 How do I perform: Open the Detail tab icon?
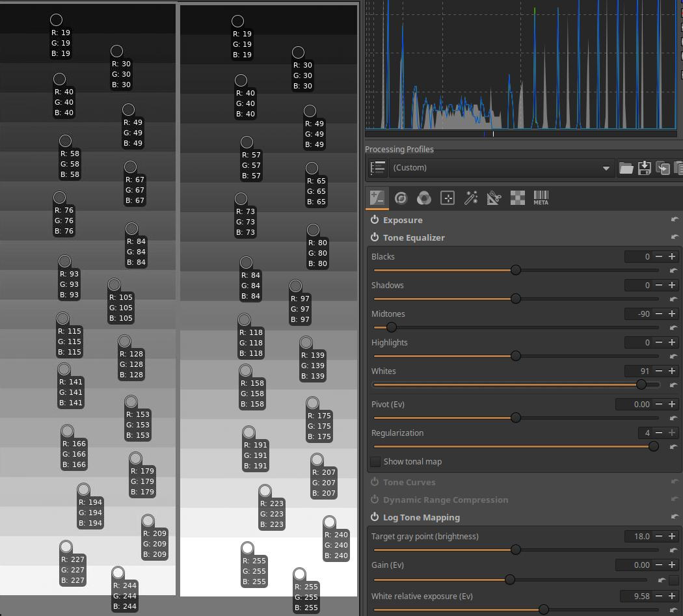(401, 198)
